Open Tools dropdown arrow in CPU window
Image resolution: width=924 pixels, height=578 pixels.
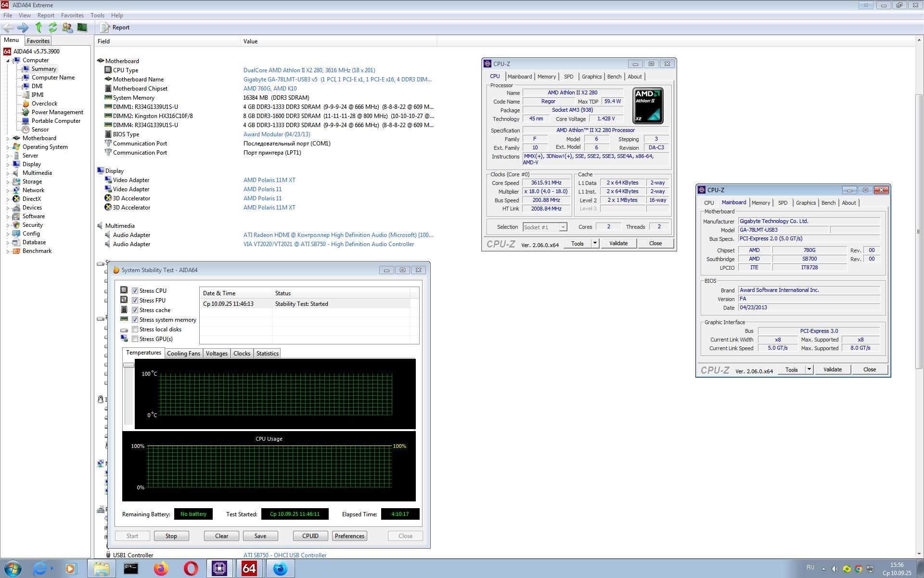click(x=595, y=243)
